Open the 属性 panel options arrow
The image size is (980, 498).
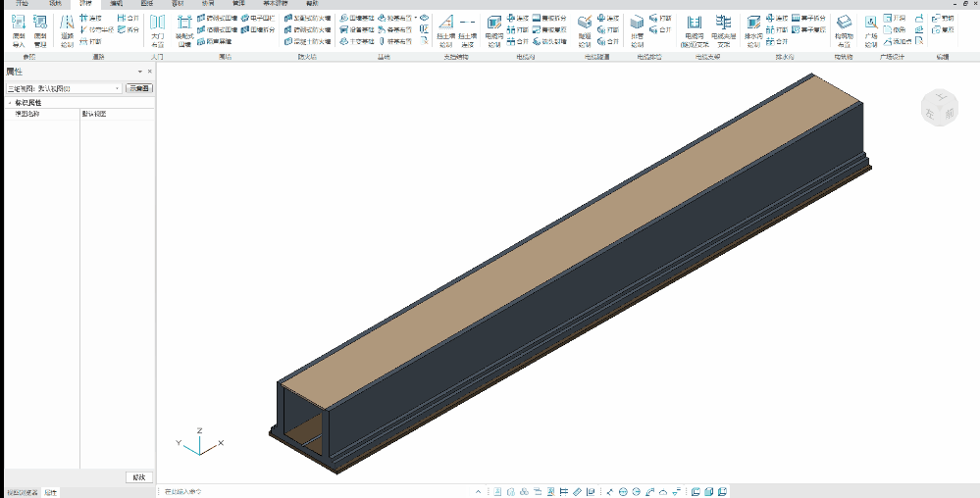(x=139, y=72)
